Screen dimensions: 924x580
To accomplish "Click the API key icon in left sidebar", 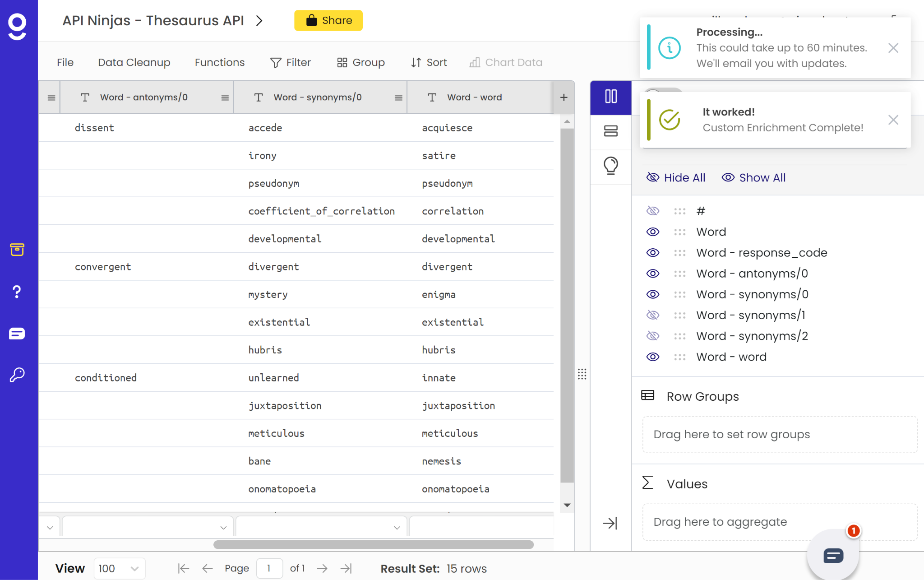I will pyautogui.click(x=17, y=374).
